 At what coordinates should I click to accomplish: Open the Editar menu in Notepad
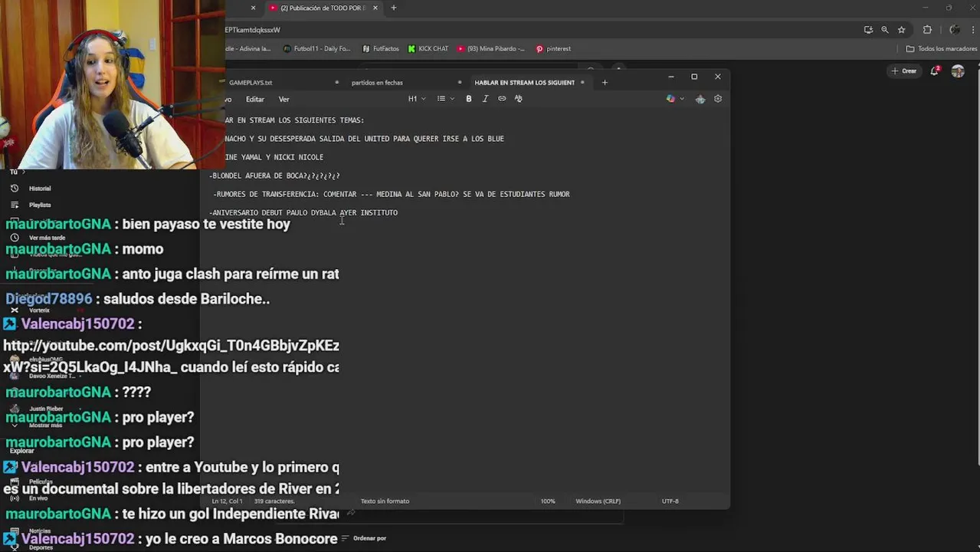[255, 99]
